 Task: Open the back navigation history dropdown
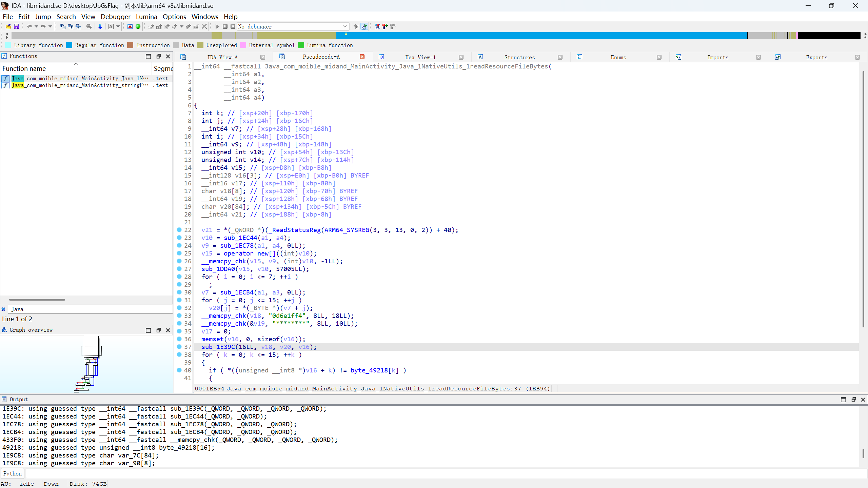(x=36, y=26)
